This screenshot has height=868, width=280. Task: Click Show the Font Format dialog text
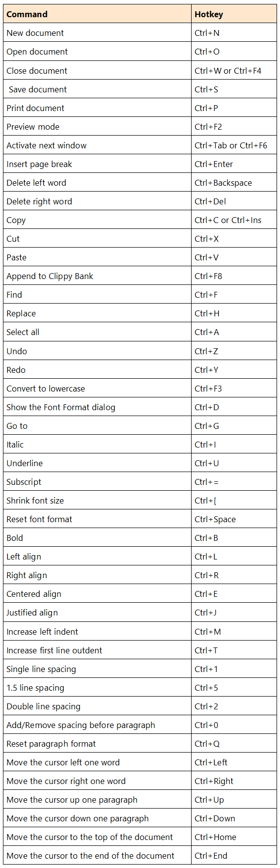61,407
